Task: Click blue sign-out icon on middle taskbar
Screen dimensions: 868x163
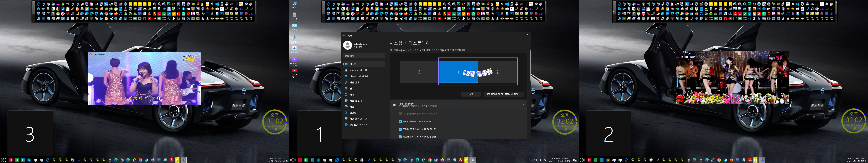Action: click(x=312, y=160)
